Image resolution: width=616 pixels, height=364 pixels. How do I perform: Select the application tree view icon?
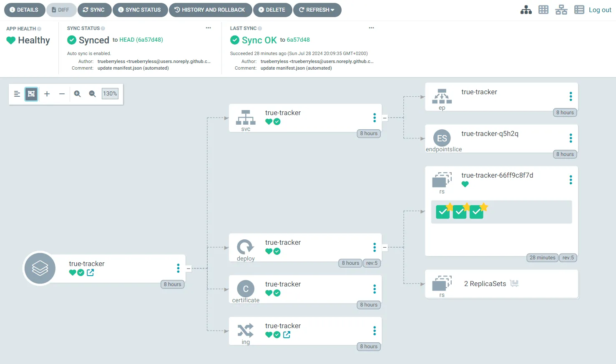526,10
